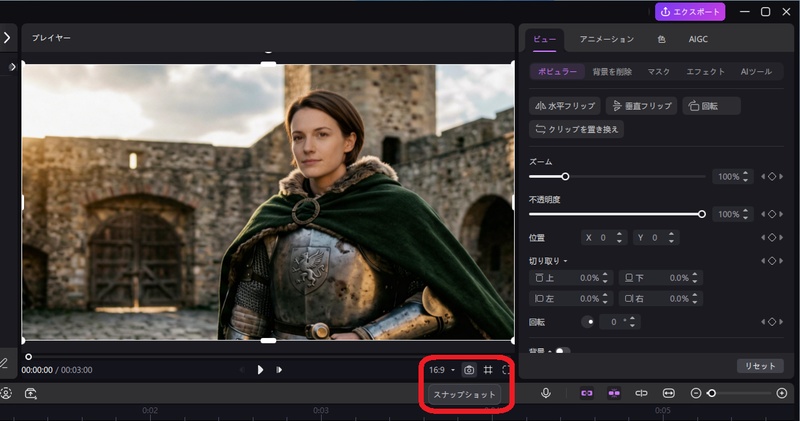The height and width of the screenshot is (421, 800).
Task: Click the 不透明度 100% stepper arrows
Action: tap(745, 214)
